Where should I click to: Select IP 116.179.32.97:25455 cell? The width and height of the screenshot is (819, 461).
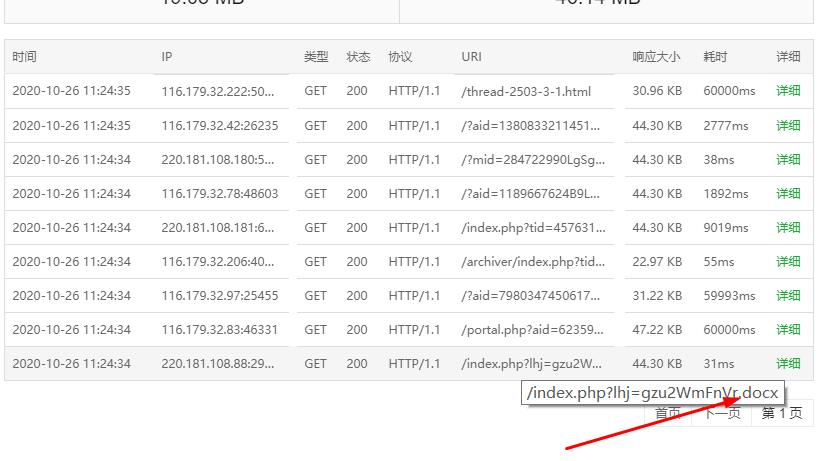coord(219,296)
